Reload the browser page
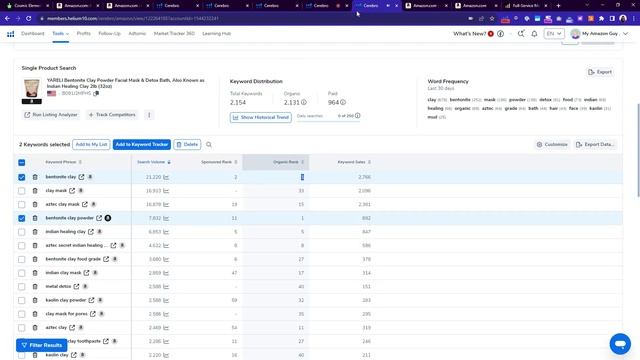This screenshot has height=360, width=640. [29, 18]
